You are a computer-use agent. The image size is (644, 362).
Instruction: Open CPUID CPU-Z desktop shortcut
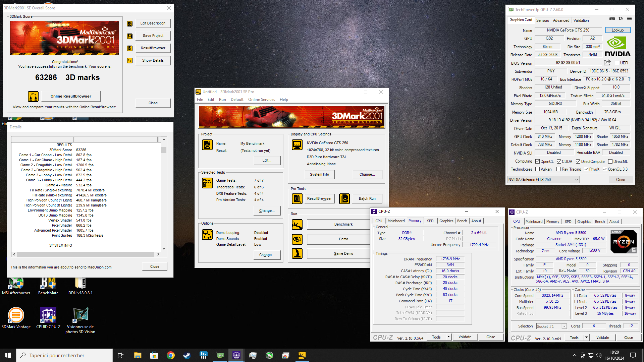pyautogui.click(x=48, y=318)
